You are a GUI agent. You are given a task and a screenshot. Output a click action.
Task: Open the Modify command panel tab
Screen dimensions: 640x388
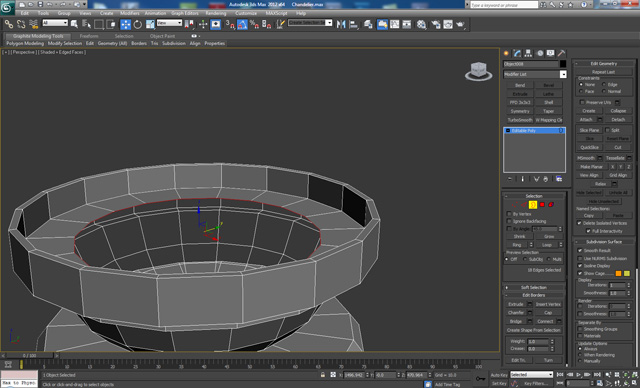(x=518, y=53)
